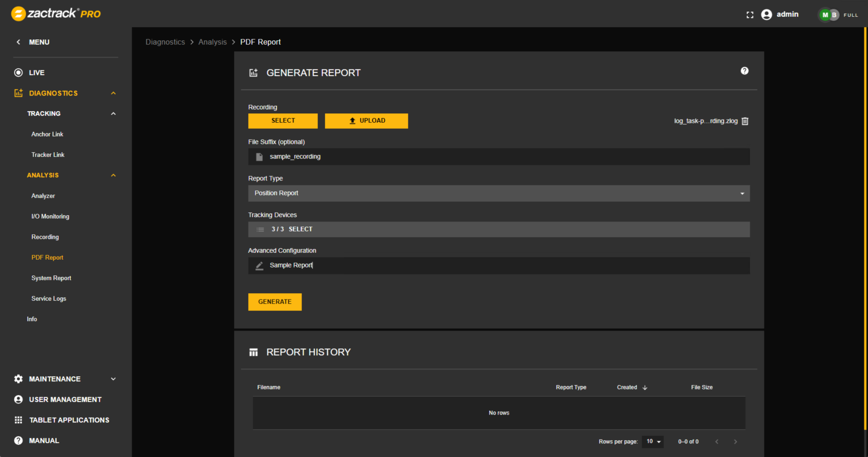Image resolution: width=868 pixels, height=457 pixels.
Task: Sort by Created column arrow
Action: [x=645, y=388]
